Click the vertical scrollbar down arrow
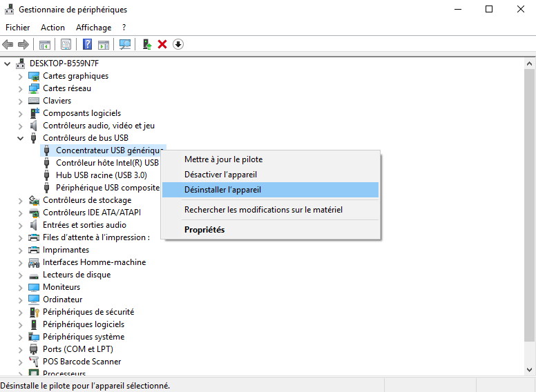The image size is (536, 392). click(529, 371)
